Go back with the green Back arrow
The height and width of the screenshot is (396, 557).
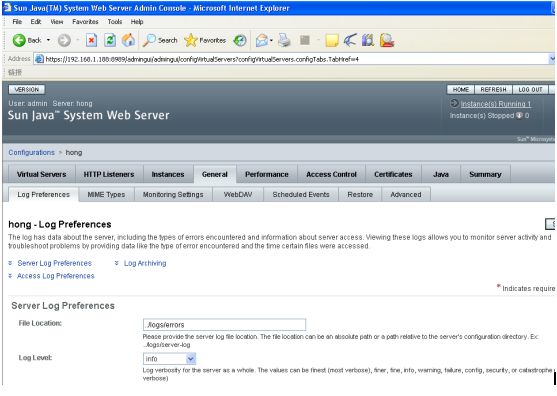tap(26, 40)
